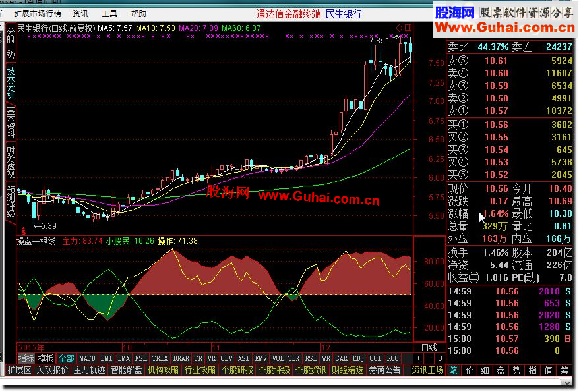Open the 资讯 menu
Image resolution: width=579 pixels, height=392 pixels.
[80, 14]
